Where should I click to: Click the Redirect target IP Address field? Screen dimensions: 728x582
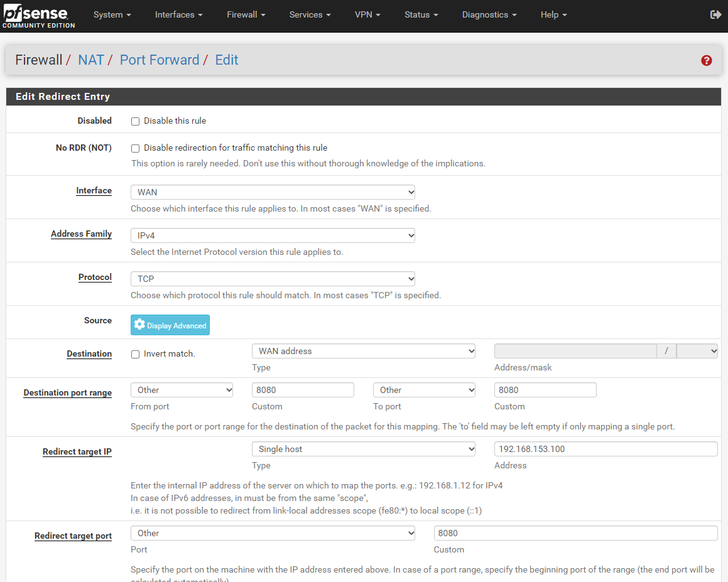pyautogui.click(x=606, y=449)
